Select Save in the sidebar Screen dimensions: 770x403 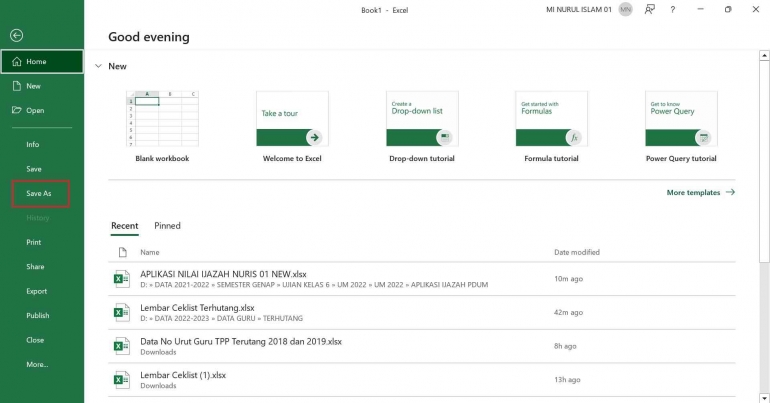[x=34, y=169]
